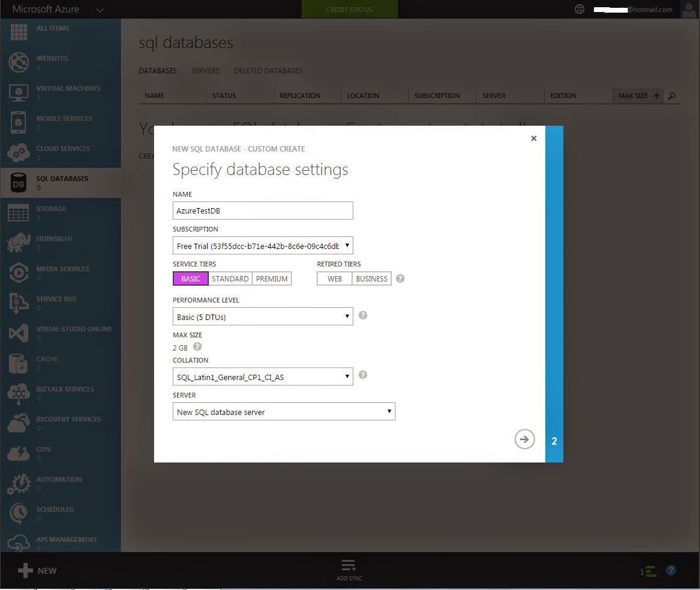The width and height of the screenshot is (700, 590).
Task: Expand the Microsoft Azure header chevron
Action: [x=99, y=10]
